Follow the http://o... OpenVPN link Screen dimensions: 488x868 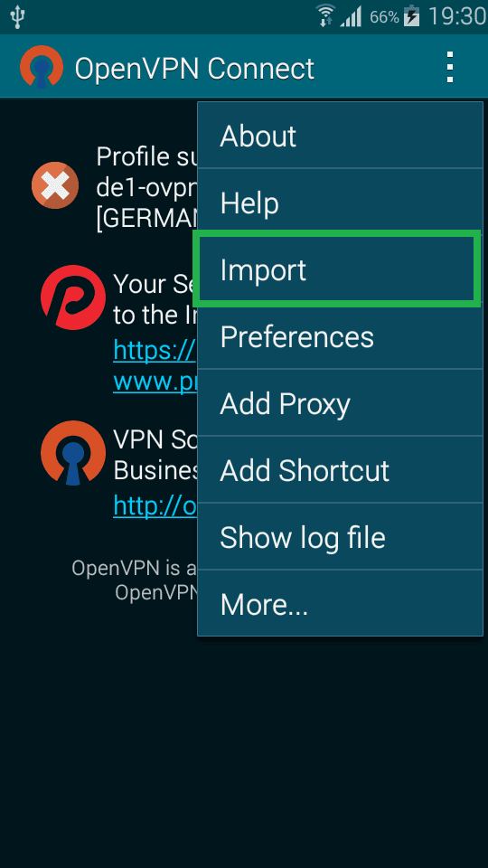(155, 505)
